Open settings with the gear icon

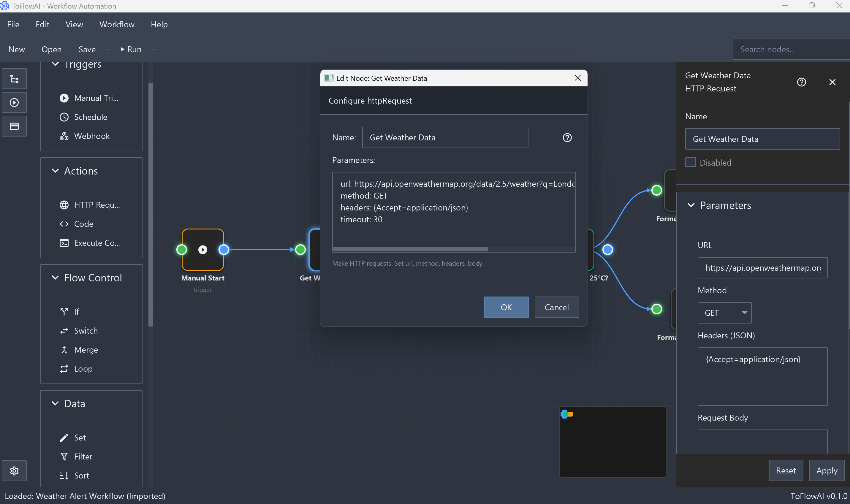tap(14, 470)
